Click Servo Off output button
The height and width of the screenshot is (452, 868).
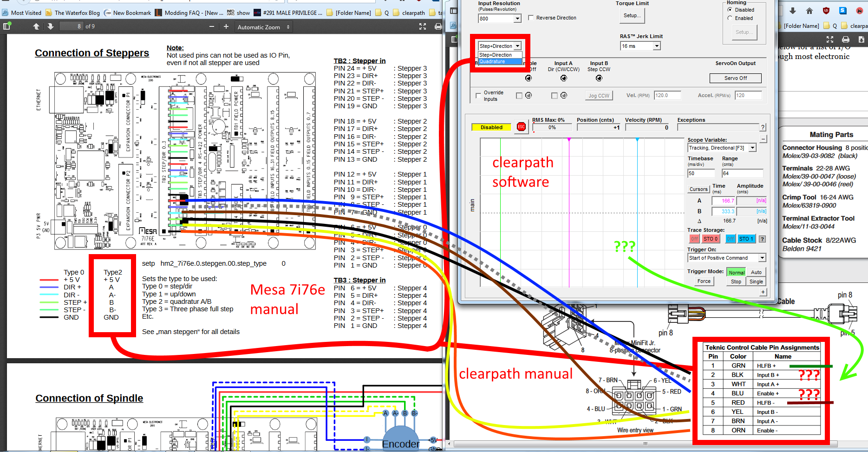coord(736,78)
